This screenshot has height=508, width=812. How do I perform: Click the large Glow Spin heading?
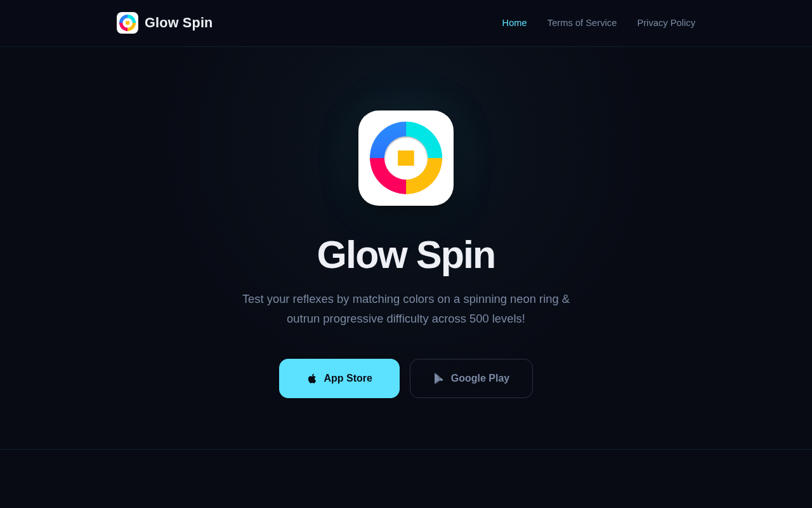406,255
